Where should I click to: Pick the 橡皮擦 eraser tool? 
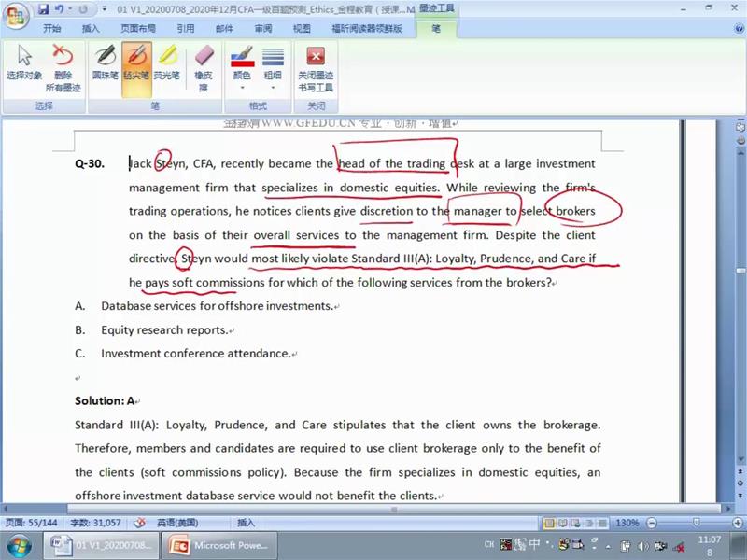(x=204, y=67)
